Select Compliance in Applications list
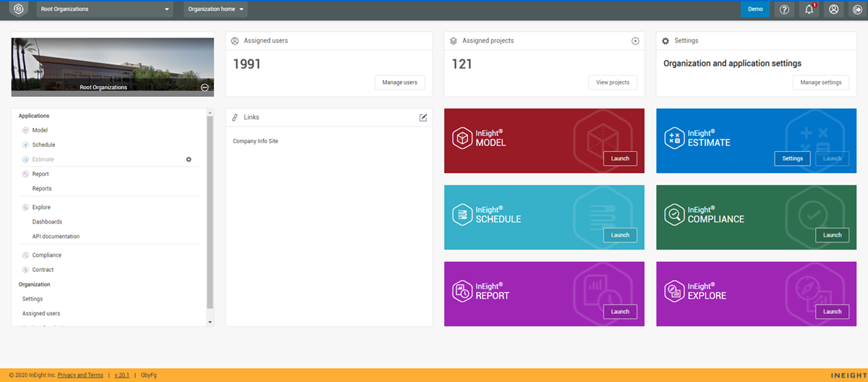Image resolution: width=868 pixels, height=382 pixels. [47, 255]
